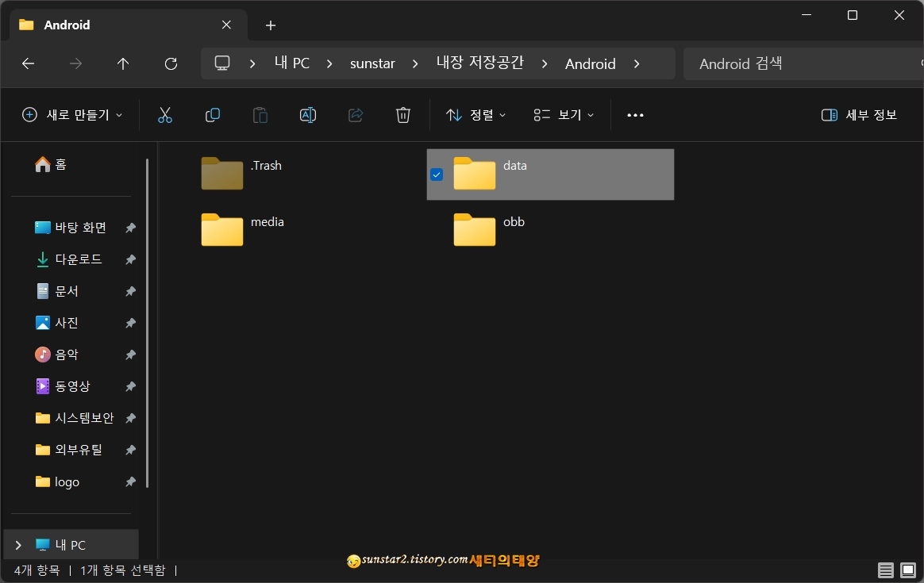Open 사진 in the sidebar
The image size is (924, 583).
pos(57,323)
